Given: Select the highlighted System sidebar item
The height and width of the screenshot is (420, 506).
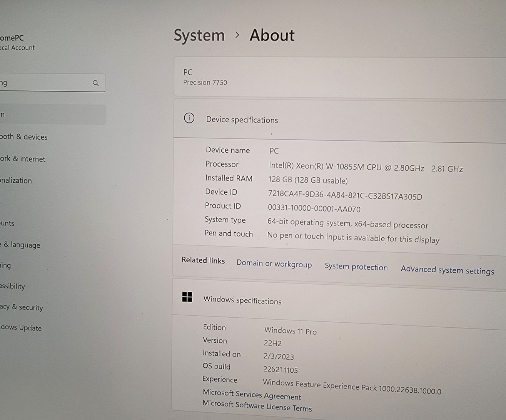Looking at the screenshot, I should (53, 115).
